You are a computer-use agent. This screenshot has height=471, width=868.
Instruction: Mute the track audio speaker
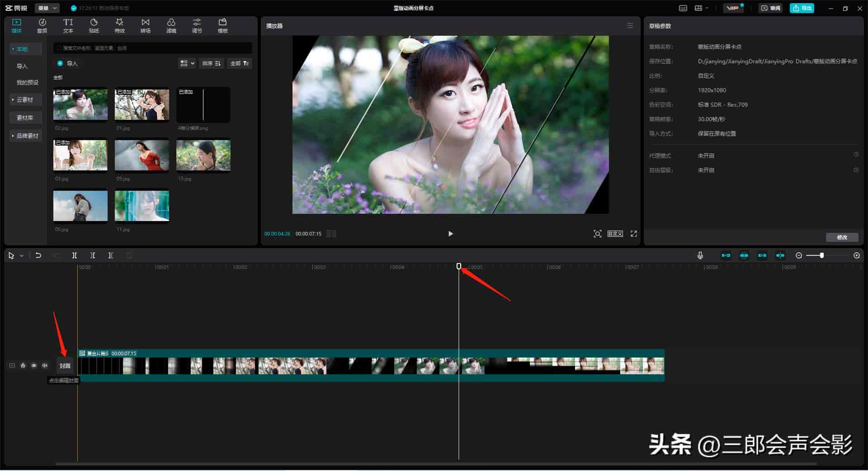coord(45,365)
